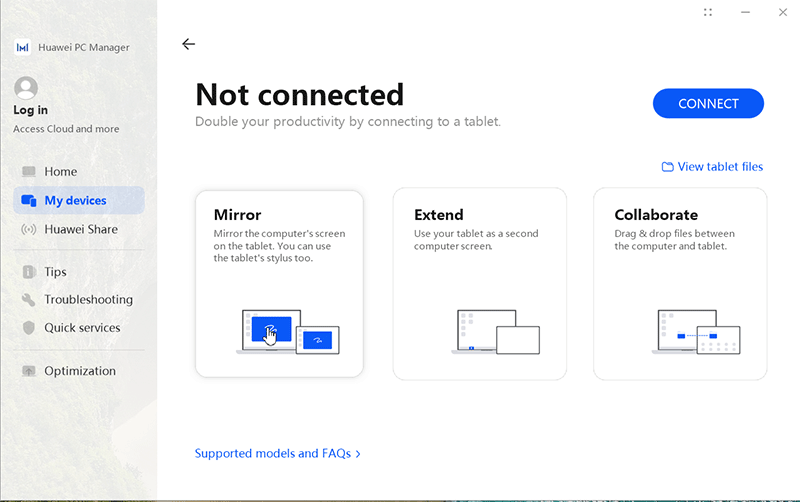The width and height of the screenshot is (800, 502).
Task: Click the Home sidebar icon
Action: click(28, 172)
